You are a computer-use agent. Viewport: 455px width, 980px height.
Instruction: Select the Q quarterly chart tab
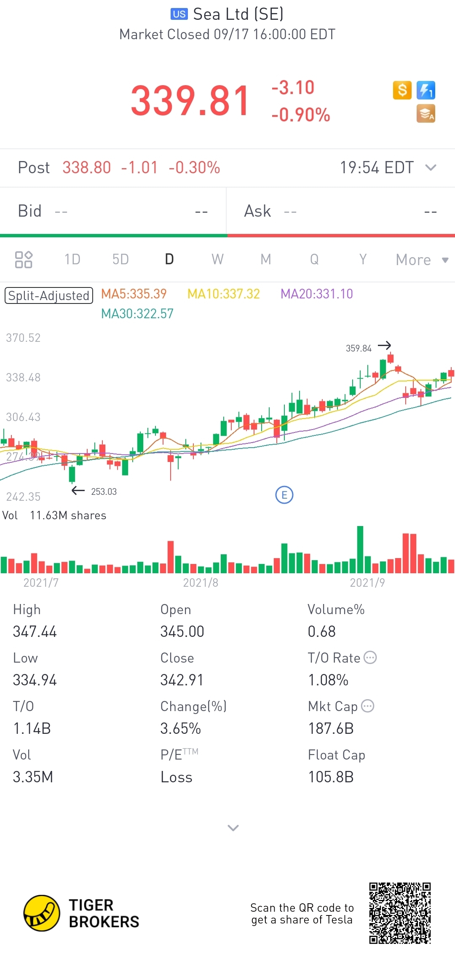pos(314,259)
